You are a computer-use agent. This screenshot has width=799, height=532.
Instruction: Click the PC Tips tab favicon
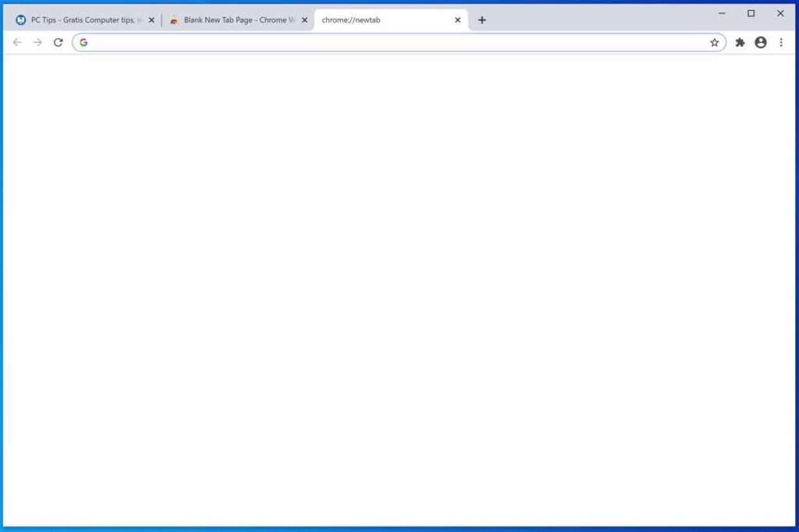(x=22, y=20)
